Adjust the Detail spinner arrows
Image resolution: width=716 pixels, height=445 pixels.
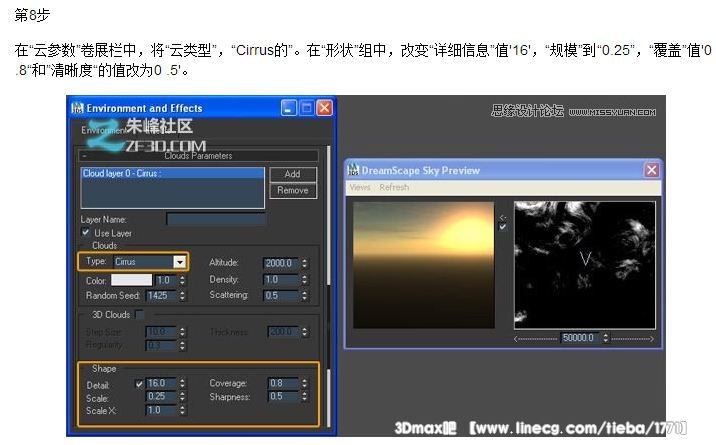[182, 383]
